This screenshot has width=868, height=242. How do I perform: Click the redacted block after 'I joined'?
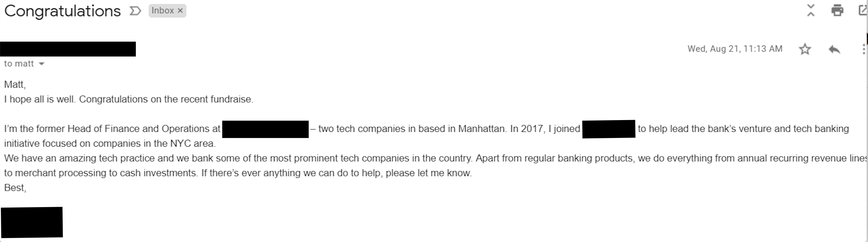pos(608,129)
